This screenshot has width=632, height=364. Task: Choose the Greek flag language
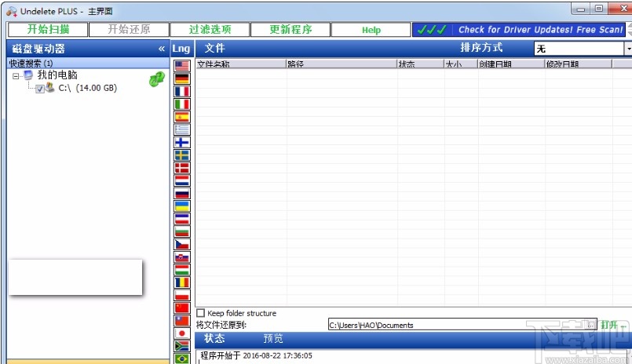tap(182, 129)
